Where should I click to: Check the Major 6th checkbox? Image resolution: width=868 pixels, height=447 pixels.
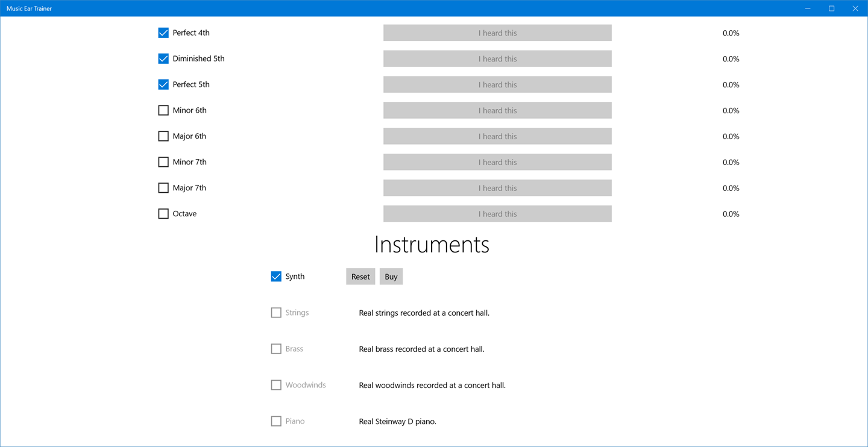(163, 137)
